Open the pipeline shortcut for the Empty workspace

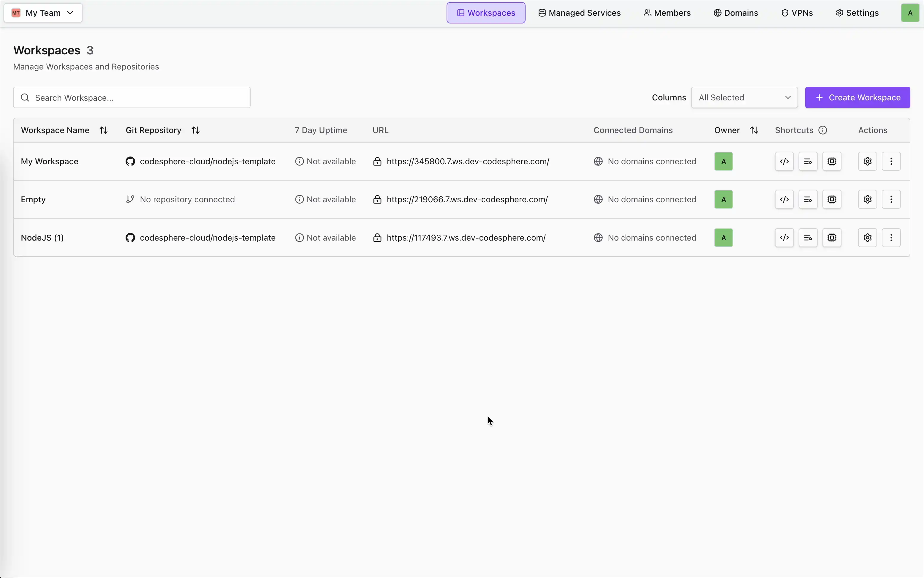point(808,199)
